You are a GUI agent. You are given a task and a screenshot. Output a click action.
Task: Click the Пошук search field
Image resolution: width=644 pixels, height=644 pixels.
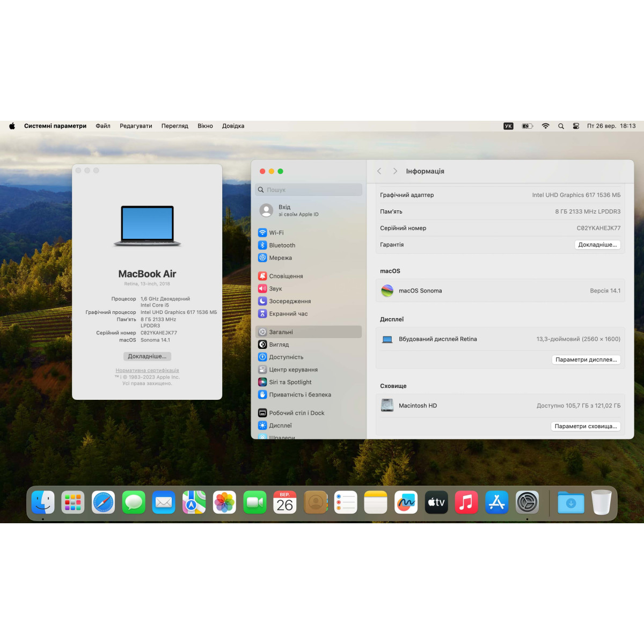tap(309, 189)
